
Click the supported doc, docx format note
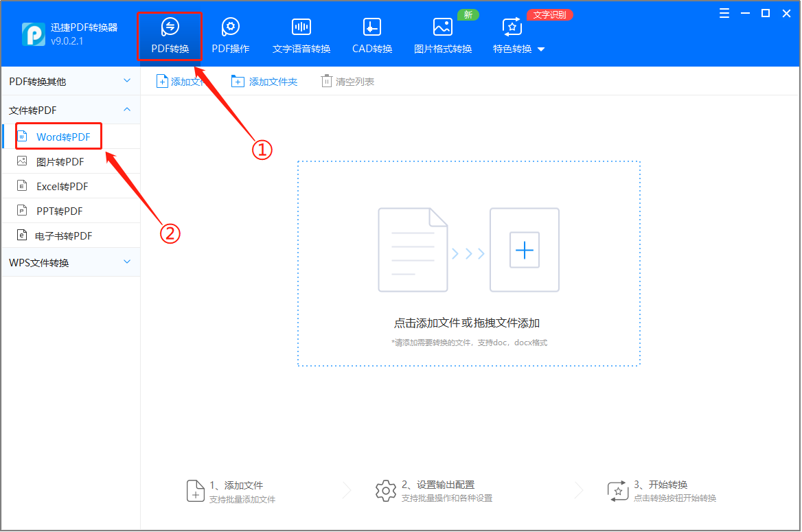469,343
